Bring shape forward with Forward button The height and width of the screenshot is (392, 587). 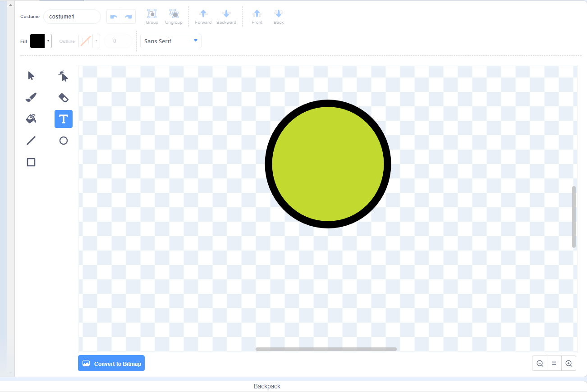click(x=203, y=16)
